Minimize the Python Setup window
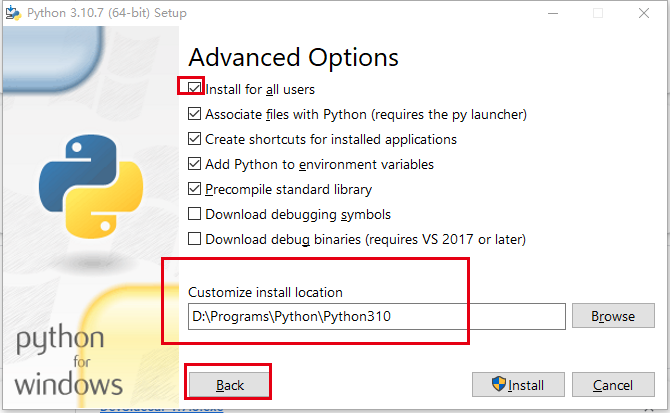The image size is (670, 413). (x=553, y=13)
